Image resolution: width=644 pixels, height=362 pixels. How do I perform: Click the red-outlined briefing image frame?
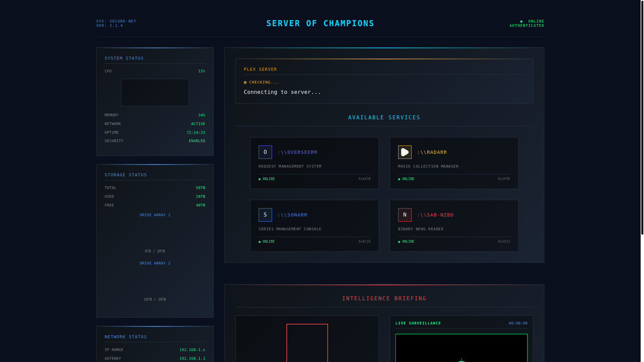click(x=307, y=343)
